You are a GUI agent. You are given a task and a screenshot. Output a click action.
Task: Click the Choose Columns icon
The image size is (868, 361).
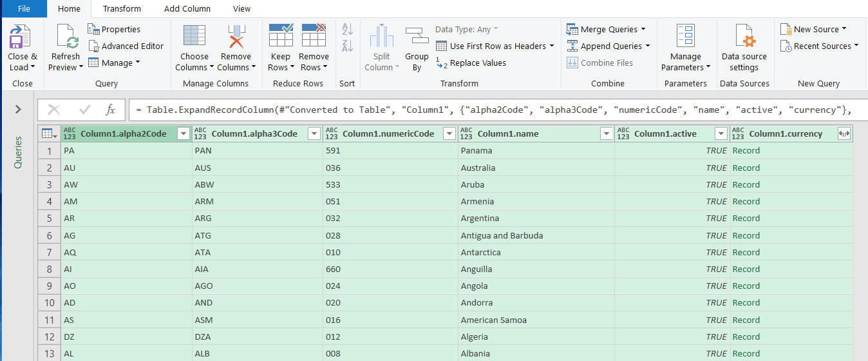point(194,37)
